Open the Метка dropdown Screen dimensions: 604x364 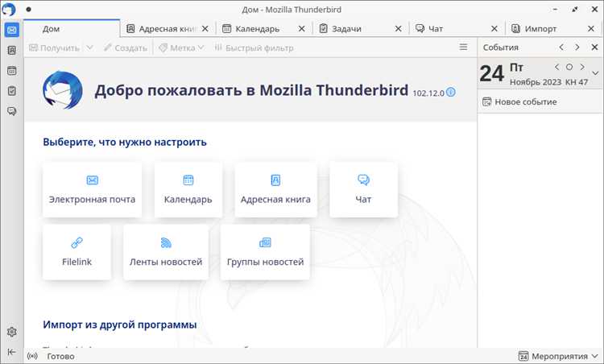tap(181, 48)
